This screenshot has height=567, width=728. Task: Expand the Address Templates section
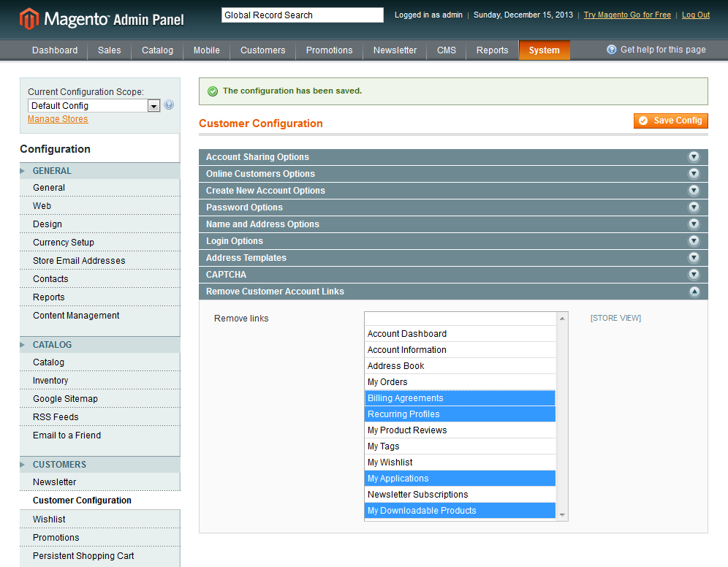453,257
